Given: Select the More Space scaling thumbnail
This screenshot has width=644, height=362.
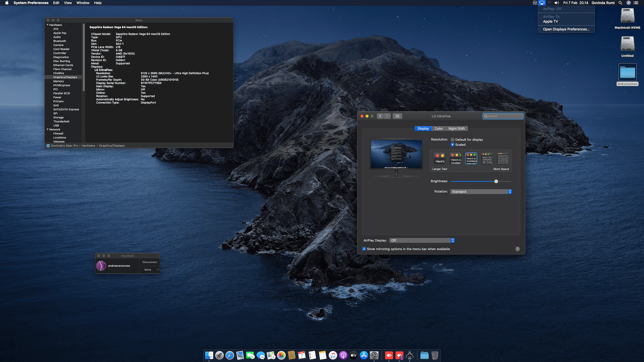Looking at the screenshot, I should [x=502, y=159].
